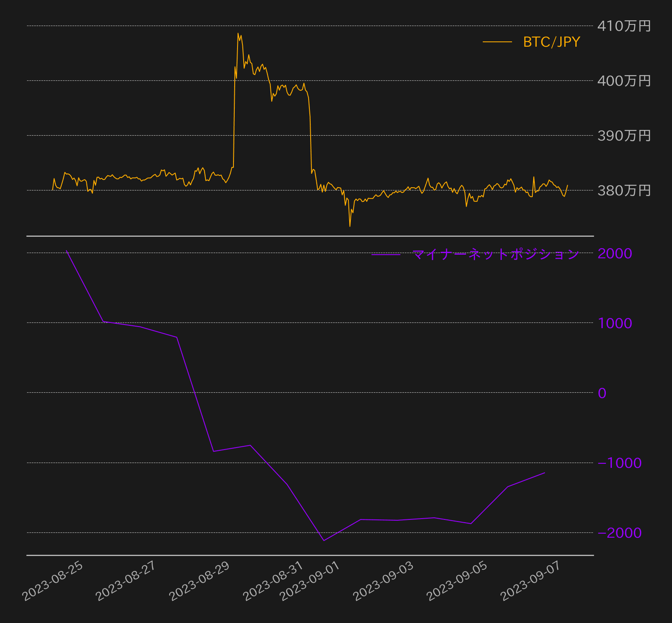
Task: Select the 2023-08-29 date label
Action: [x=200, y=581]
